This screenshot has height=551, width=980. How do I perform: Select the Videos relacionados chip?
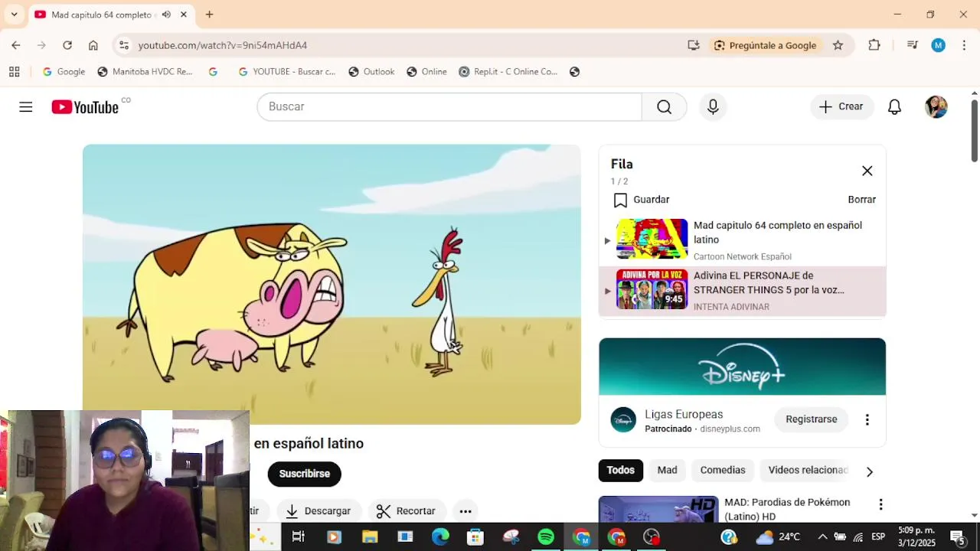click(808, 471)
